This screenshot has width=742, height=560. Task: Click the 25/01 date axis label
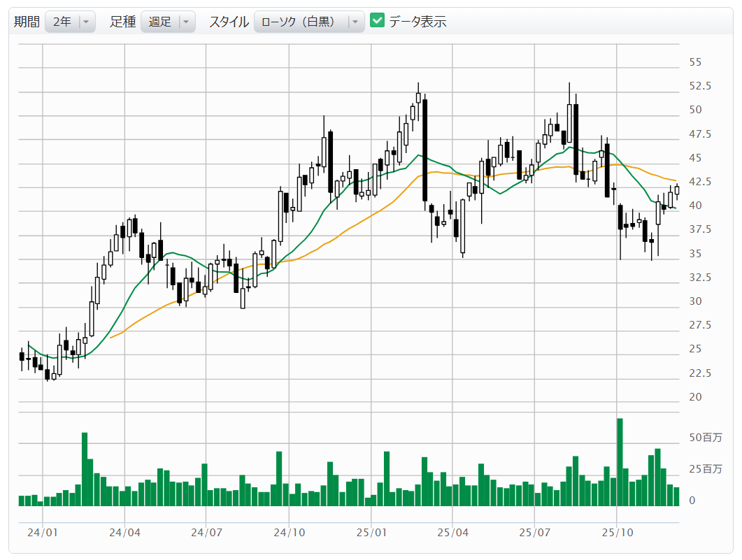[x=371, y=533]
